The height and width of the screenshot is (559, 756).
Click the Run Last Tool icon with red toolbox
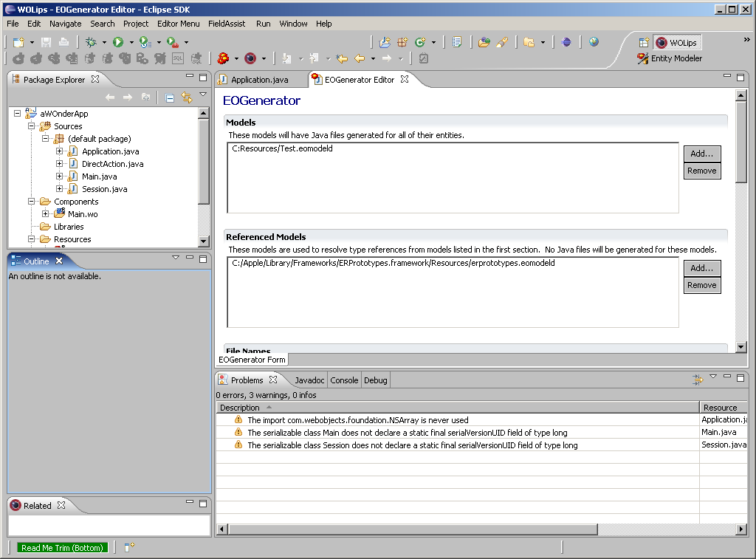click(173, 42)
